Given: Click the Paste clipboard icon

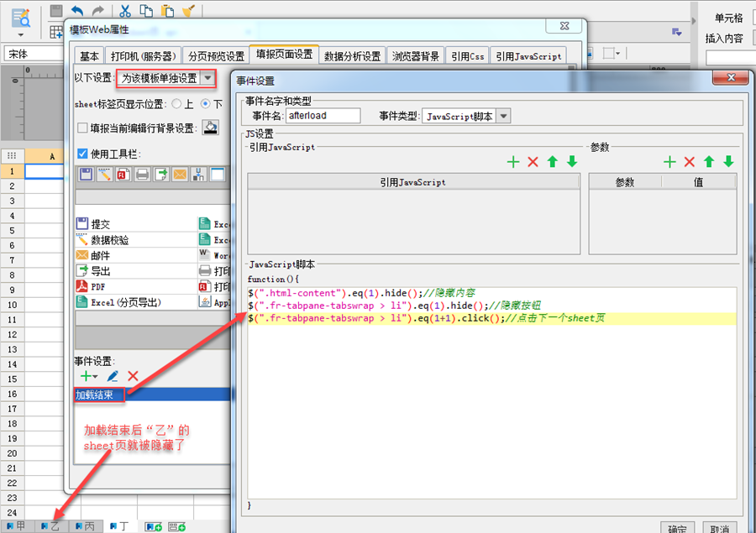Looking at the screenshot, I should click(167, 11).
